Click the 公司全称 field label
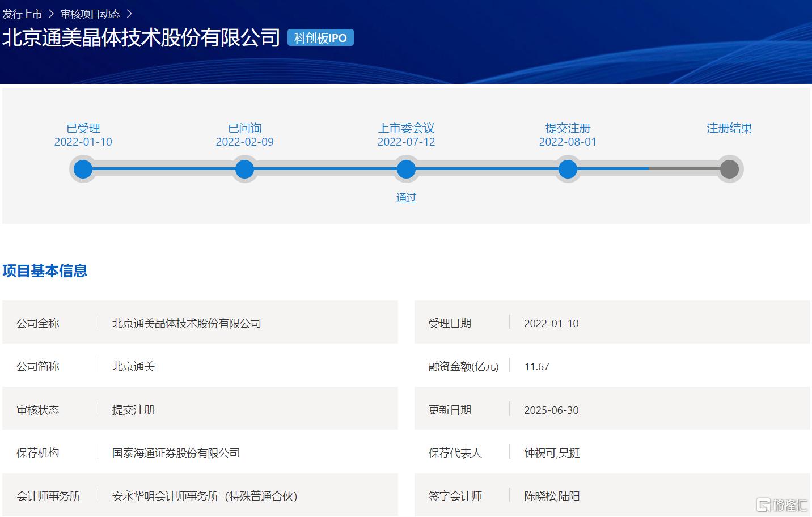Image resolution: width=812 pixels, height=517 pixels. tap(38, 323)
